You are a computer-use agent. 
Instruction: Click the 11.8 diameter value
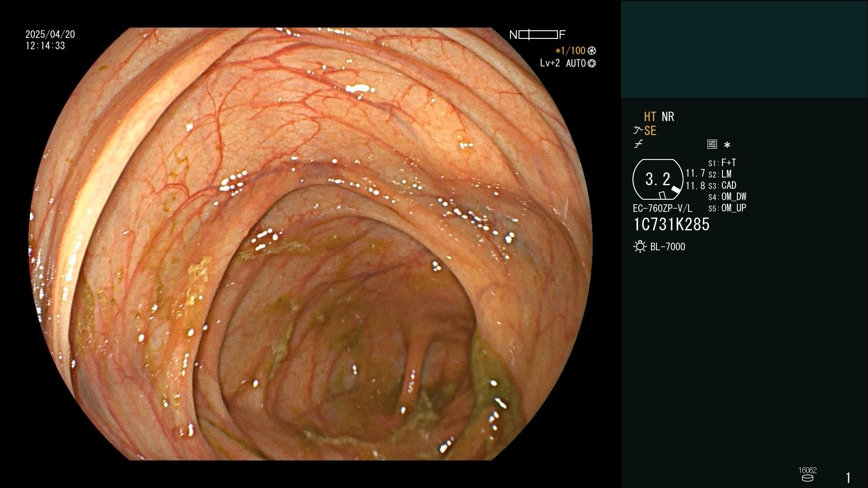coord(695,186)
